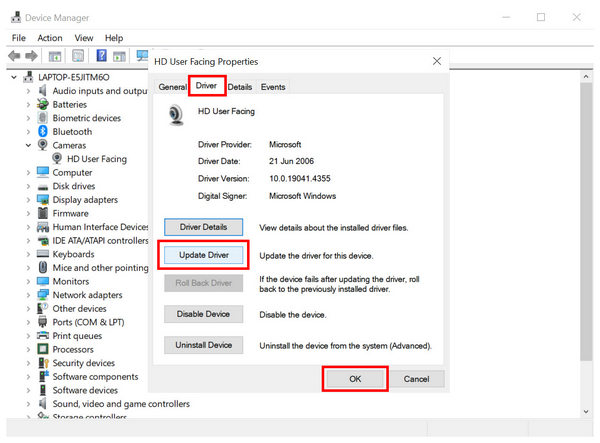Switch to the Details tab
Screen dimensions: 600x443
[x=240, y=87]
